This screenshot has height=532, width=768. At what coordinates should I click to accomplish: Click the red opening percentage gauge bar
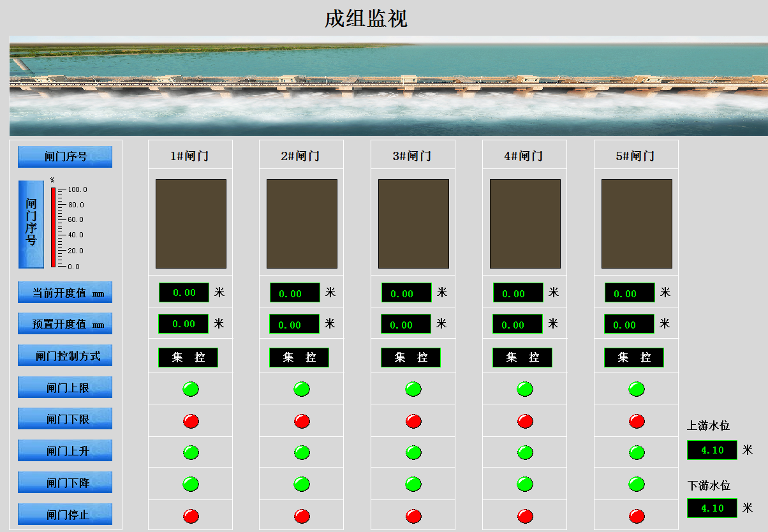54,227
